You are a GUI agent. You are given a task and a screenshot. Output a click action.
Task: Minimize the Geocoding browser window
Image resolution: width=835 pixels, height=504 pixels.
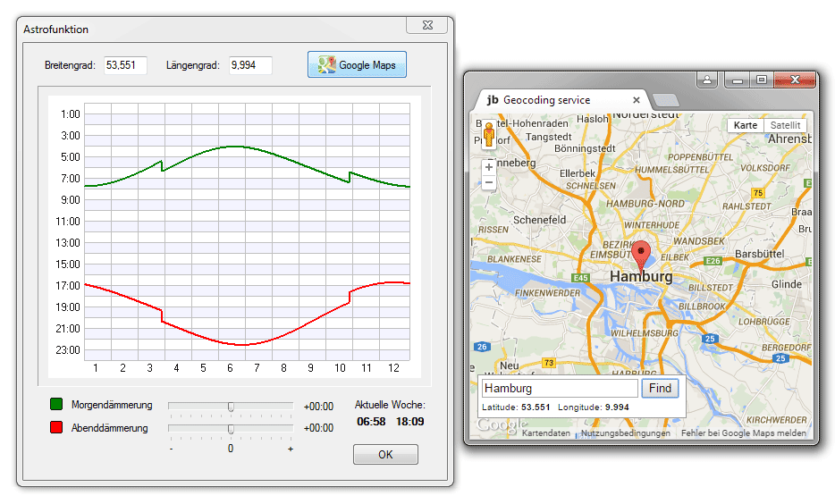tap(738, 80)
